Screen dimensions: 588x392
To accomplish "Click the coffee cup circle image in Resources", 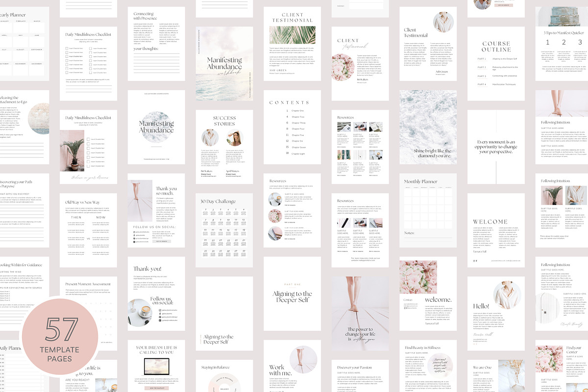I will [x=275, y=199].
